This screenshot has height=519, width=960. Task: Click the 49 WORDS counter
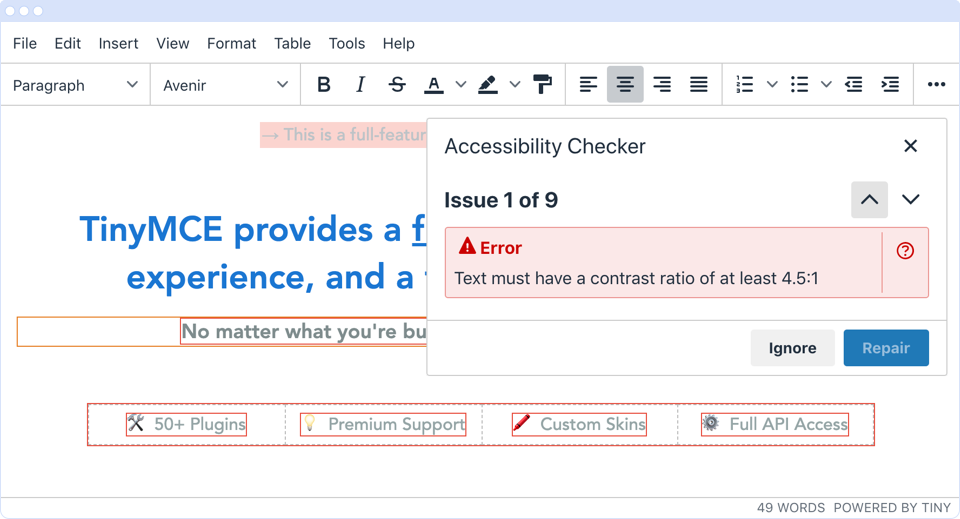click(791, 508)
